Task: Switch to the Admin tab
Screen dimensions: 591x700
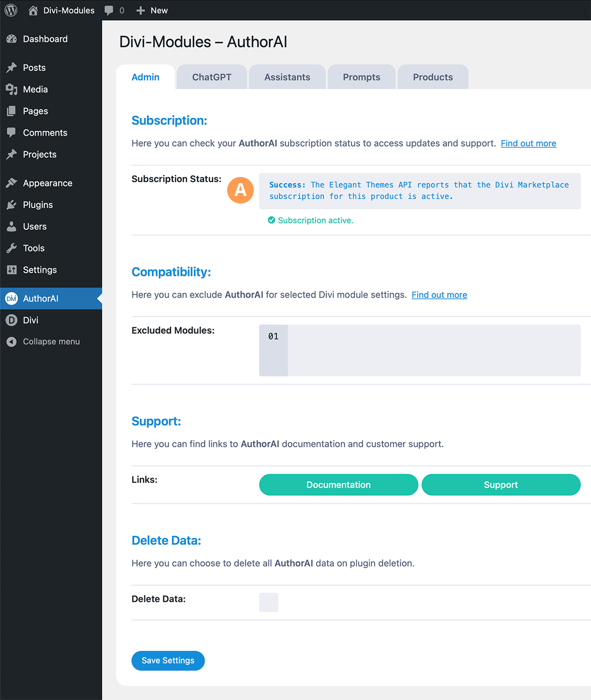Action: click(146, 77)
